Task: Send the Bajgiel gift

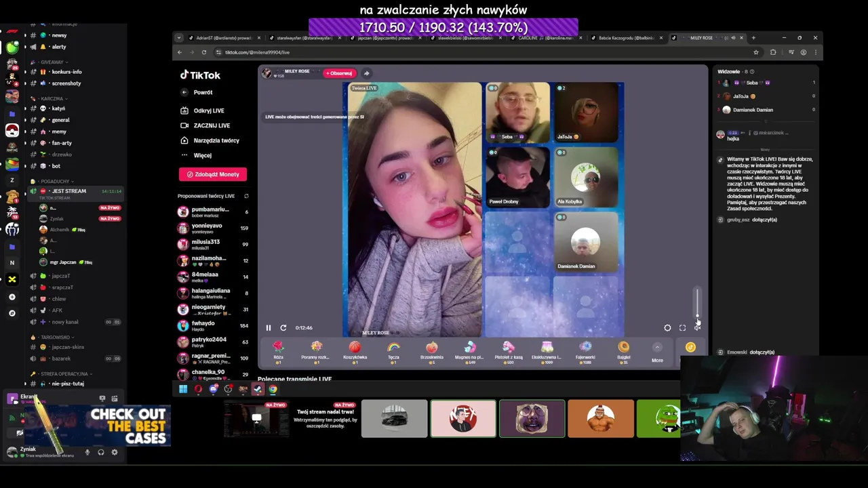Action: pyautogui.click(x=624, y=351)
